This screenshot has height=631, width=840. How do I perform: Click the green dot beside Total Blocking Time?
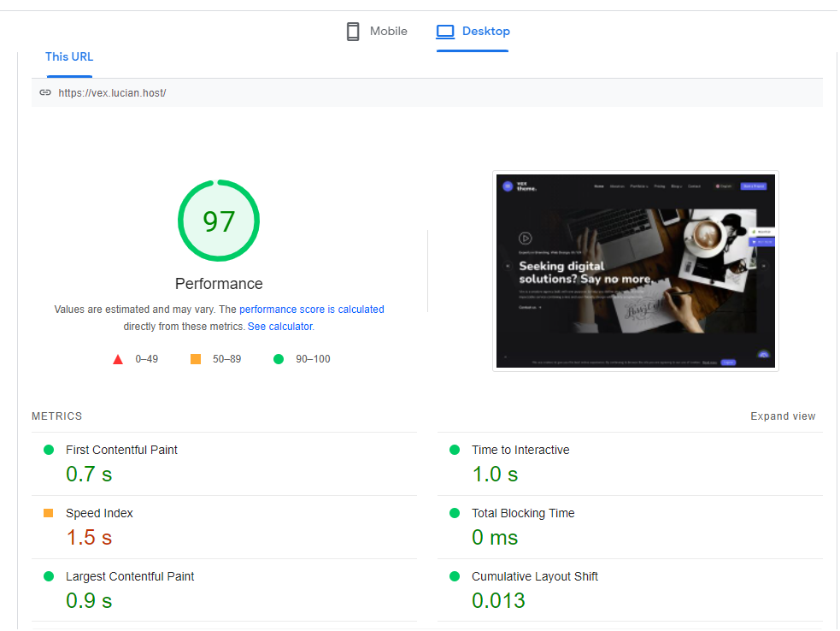click(x=453, y=513)
